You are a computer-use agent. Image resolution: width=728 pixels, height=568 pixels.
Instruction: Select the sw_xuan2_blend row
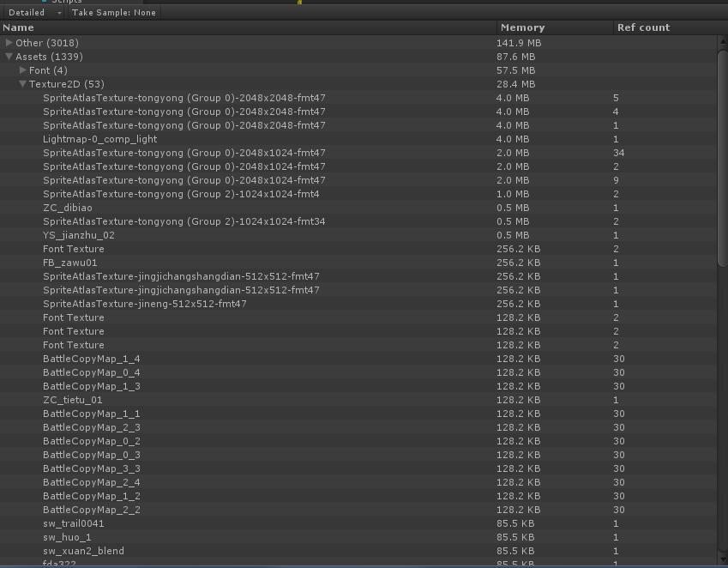(358, 551)
